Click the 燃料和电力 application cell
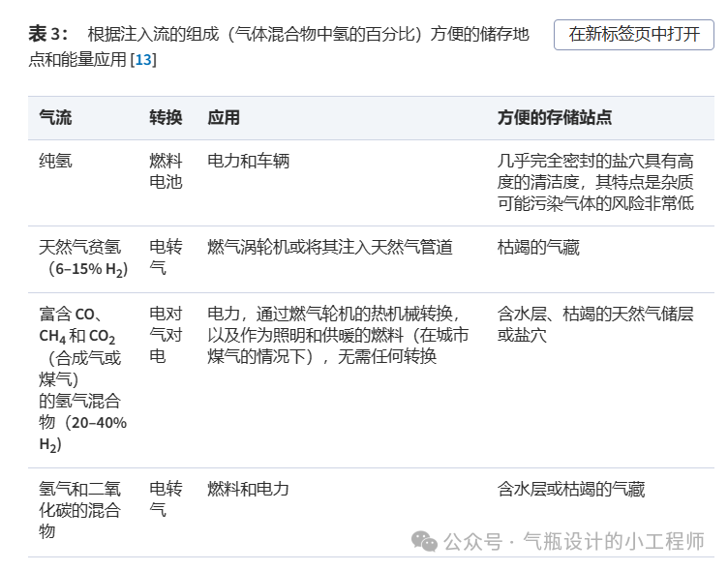The height and width of the screenshot is (571, 728). 249,490
